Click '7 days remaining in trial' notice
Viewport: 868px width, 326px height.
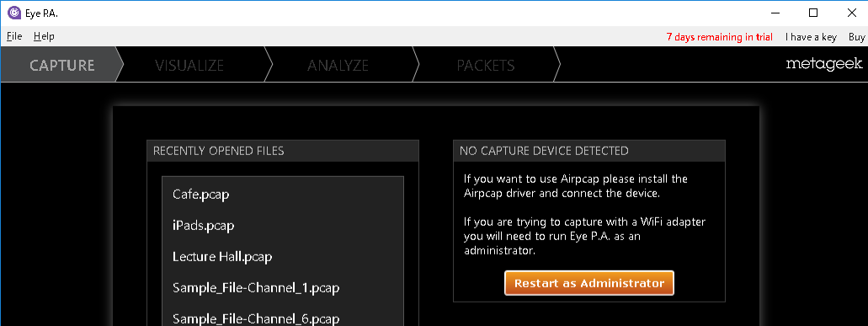[719, 37]
